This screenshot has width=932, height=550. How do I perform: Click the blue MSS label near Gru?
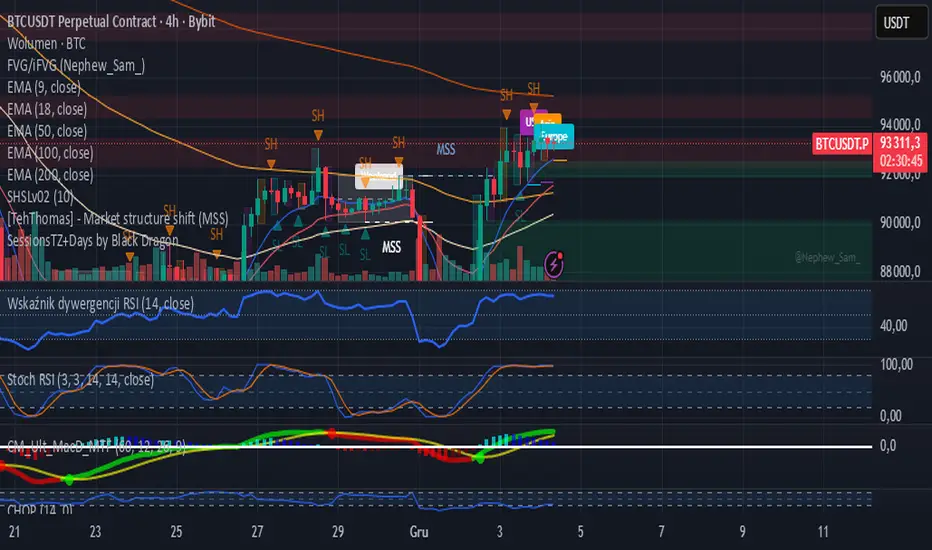point(446,149)
